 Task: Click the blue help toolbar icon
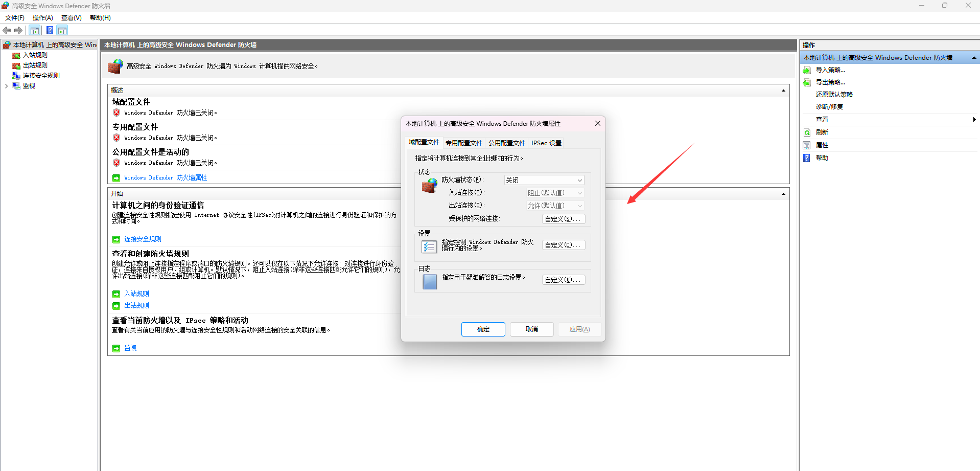[x=50, y=31]
